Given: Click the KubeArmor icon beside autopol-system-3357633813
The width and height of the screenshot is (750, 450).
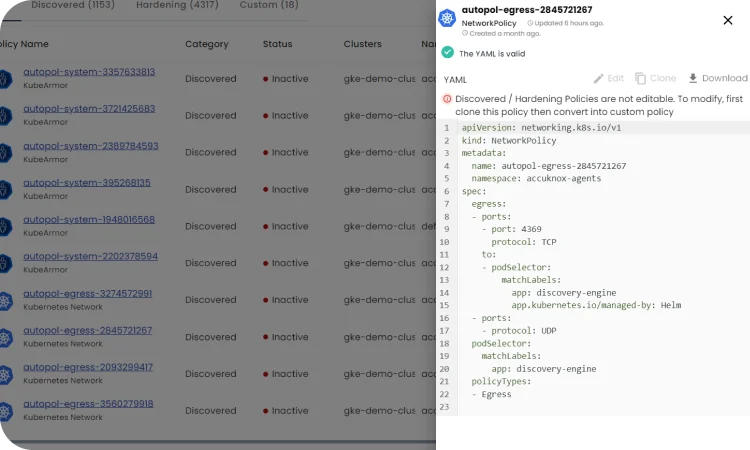Looking at the screenshot, I should click(x=5, y=78).
